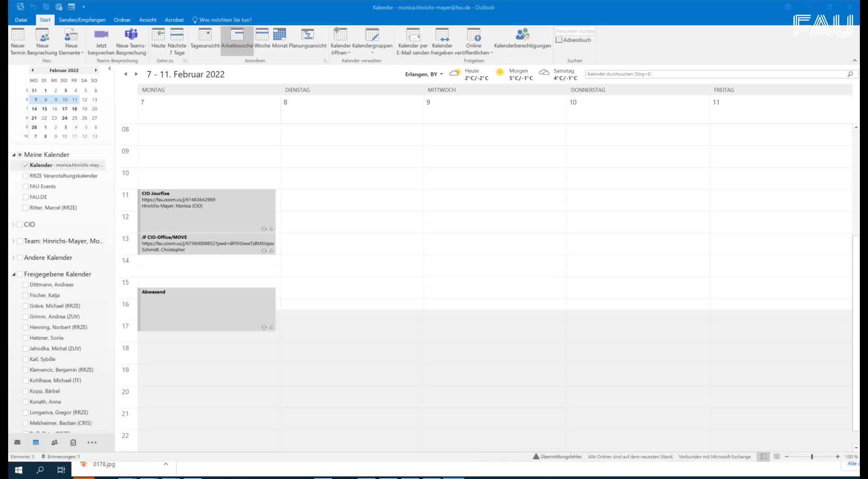
Task: Click the Neuer Termin icon
Action: click(18, 35)
